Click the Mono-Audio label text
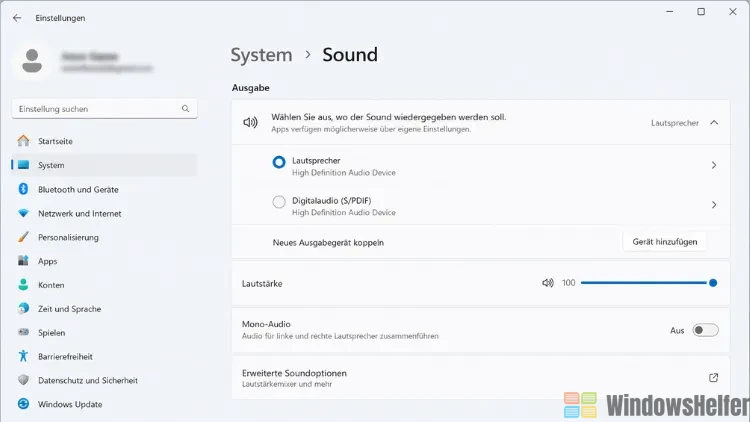Image resolution: width=750 pixels, height=422 pixels. [x=266, y=324]
